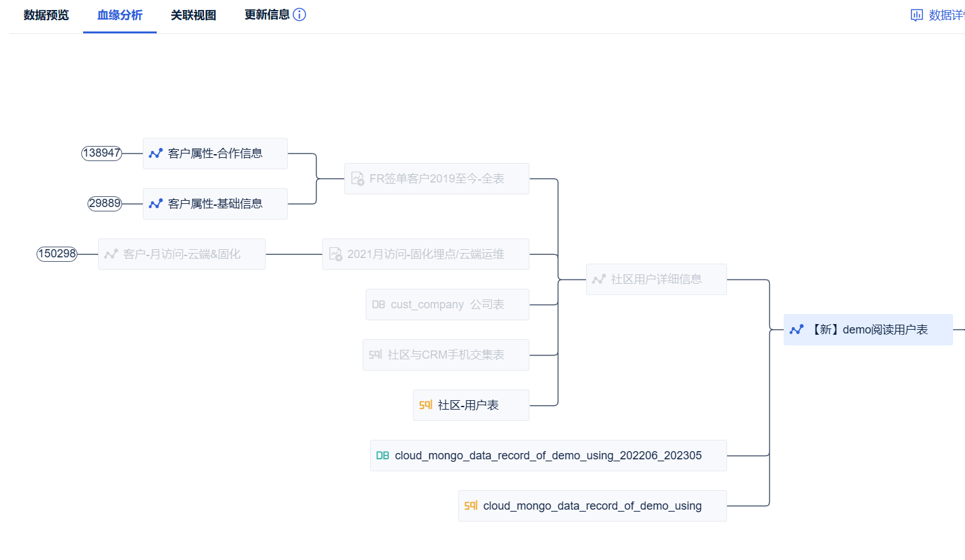Open the 数据详情 link
The width and height of the screenshot is (965, 560).
[x=945, y=15]
